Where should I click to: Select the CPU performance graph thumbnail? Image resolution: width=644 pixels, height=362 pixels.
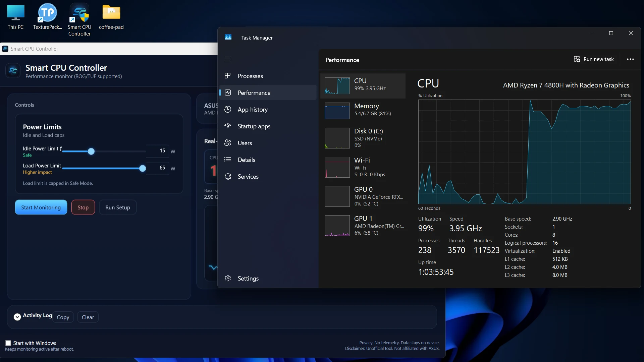tap(337, 86)
